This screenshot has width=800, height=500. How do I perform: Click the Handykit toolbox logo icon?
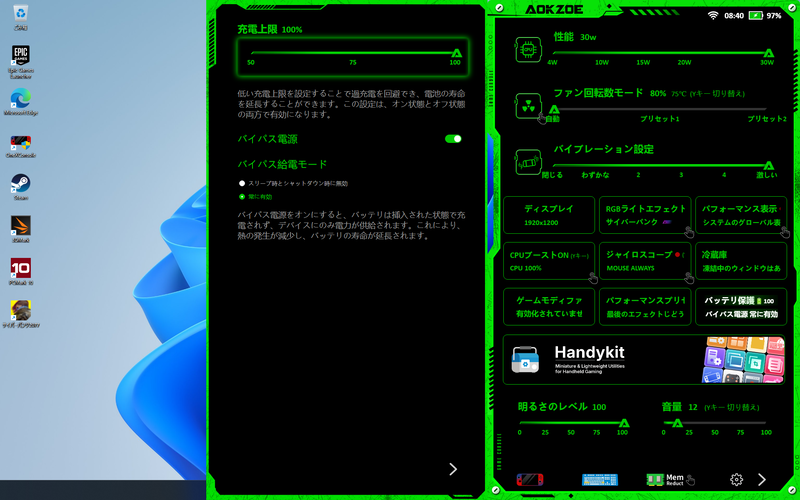525,359
